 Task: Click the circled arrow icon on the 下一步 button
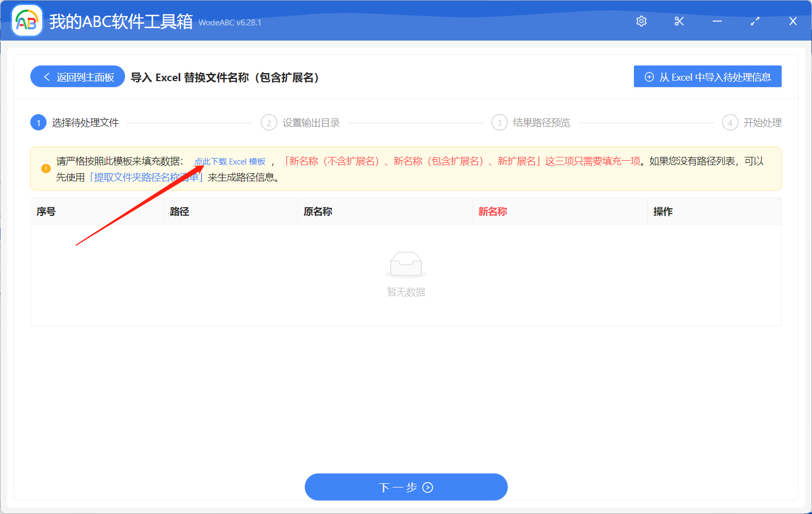[427, 487]
